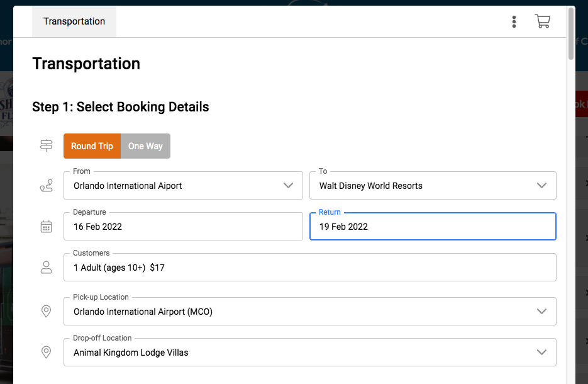Expand the Pick-up Location dropdown
Screen dimensions: 588x384
[541, 312]
